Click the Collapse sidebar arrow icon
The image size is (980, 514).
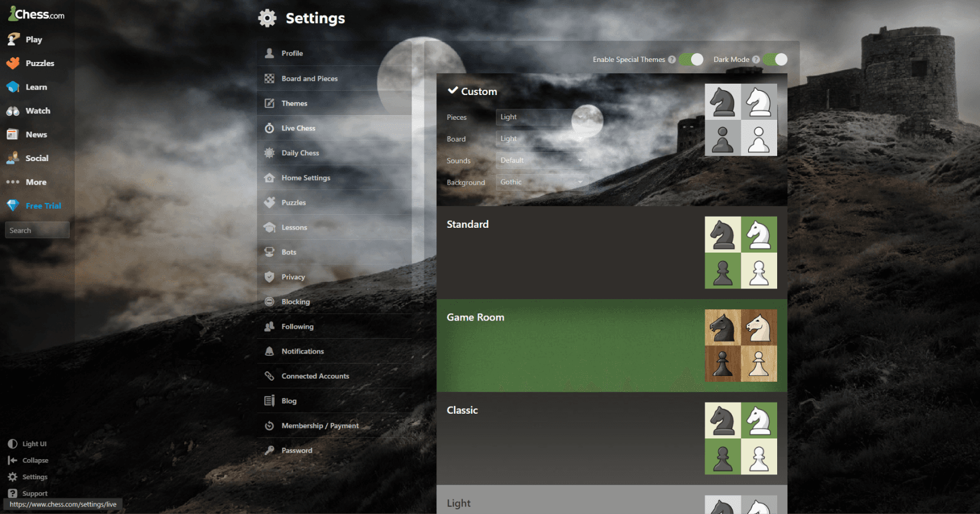click(12, 460)
